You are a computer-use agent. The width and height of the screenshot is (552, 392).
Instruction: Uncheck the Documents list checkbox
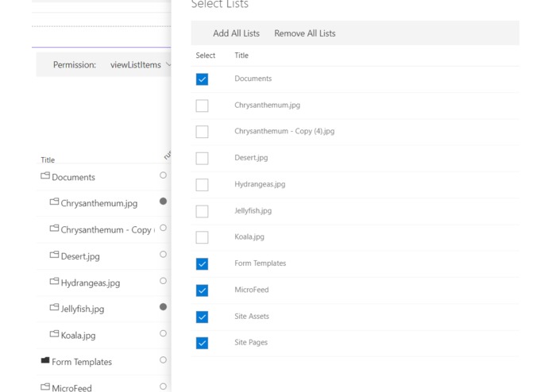coord(202,79)
